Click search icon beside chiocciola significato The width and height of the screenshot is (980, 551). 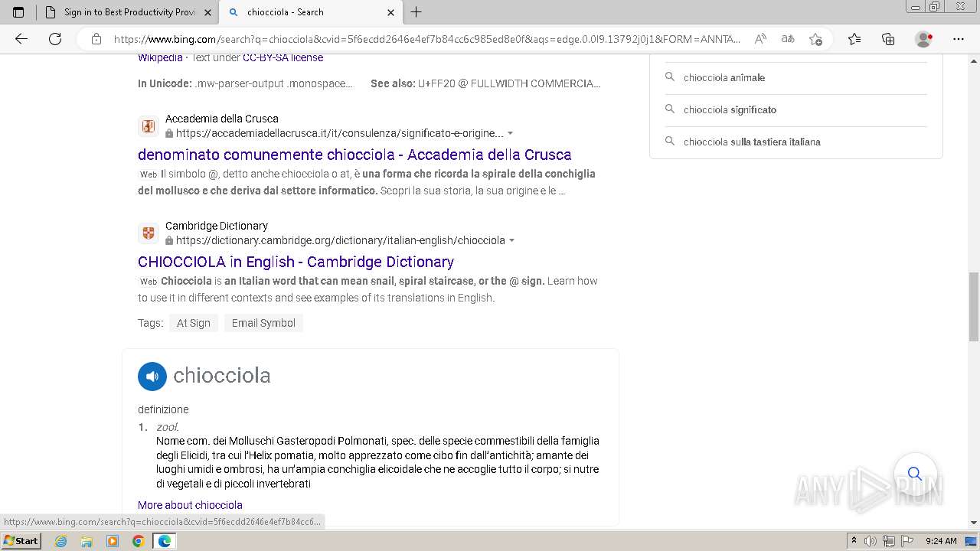tap(670, 109)
